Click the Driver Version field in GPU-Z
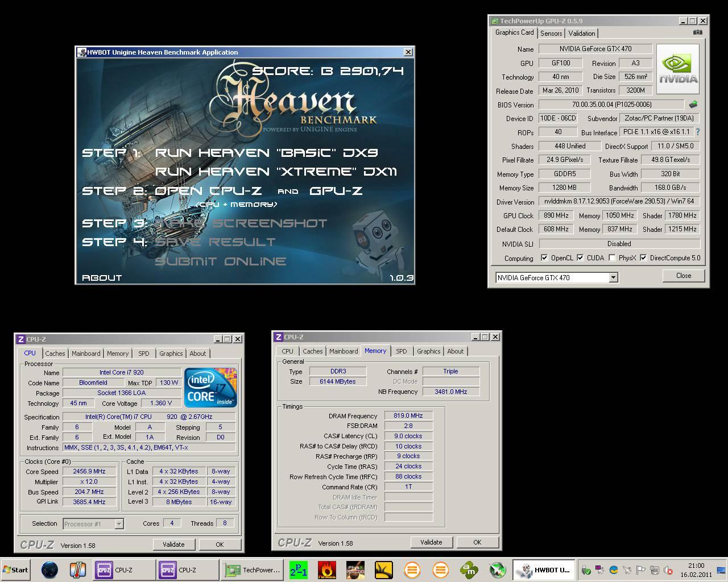The width and height of the screenshot is (728, 582). point(619,201)
